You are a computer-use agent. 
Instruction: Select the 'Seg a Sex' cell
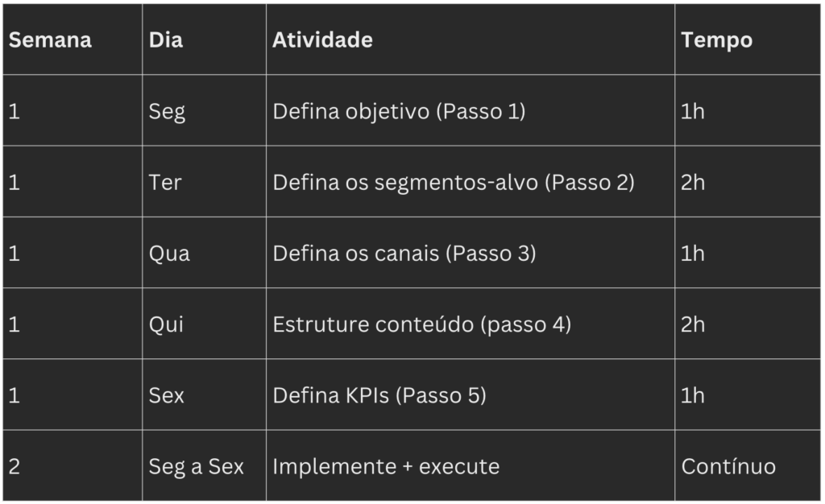(x=196, y=466)
